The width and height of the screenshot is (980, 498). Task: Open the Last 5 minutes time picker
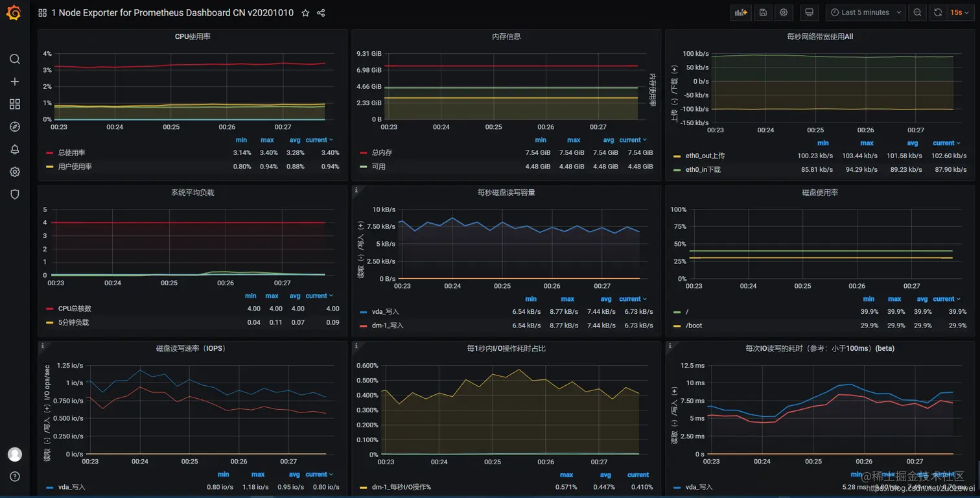pos(865,12)
